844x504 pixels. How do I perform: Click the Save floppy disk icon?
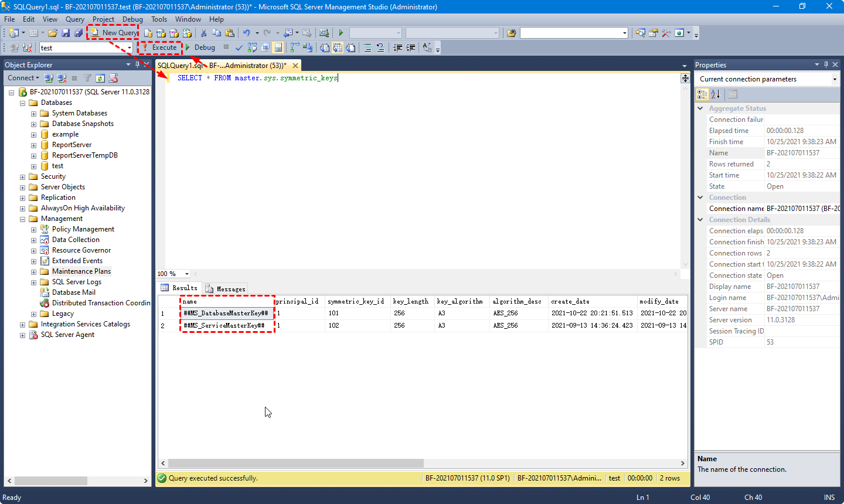click(x=66, y=33)
